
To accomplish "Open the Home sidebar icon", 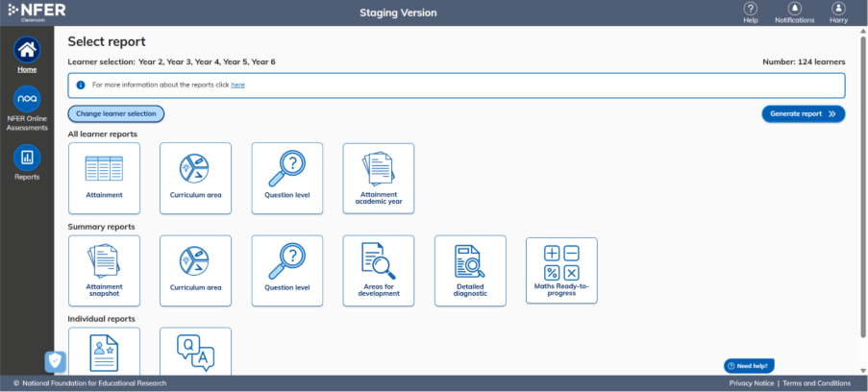I will (27, 50).
